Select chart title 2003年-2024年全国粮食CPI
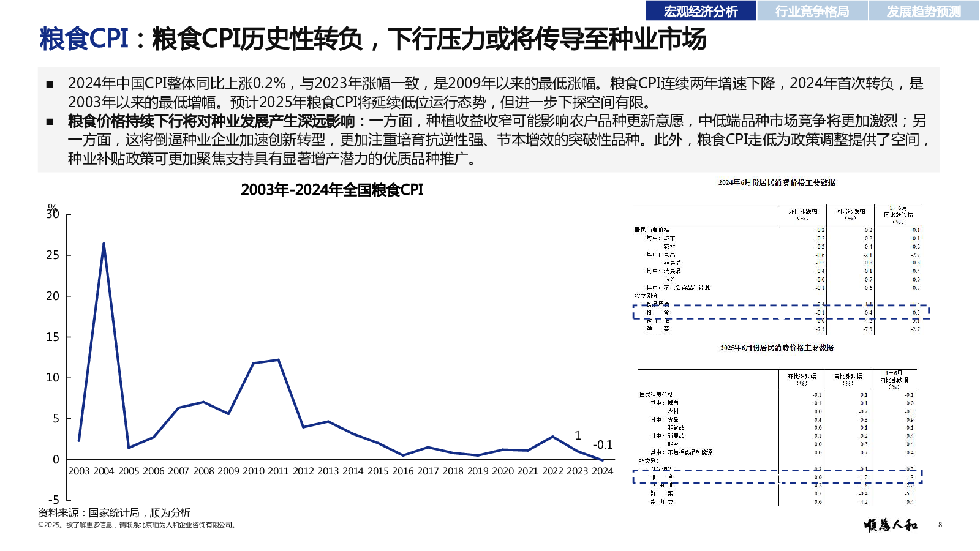Viewport: 980px width, 551px height. (x=332, y=190)
